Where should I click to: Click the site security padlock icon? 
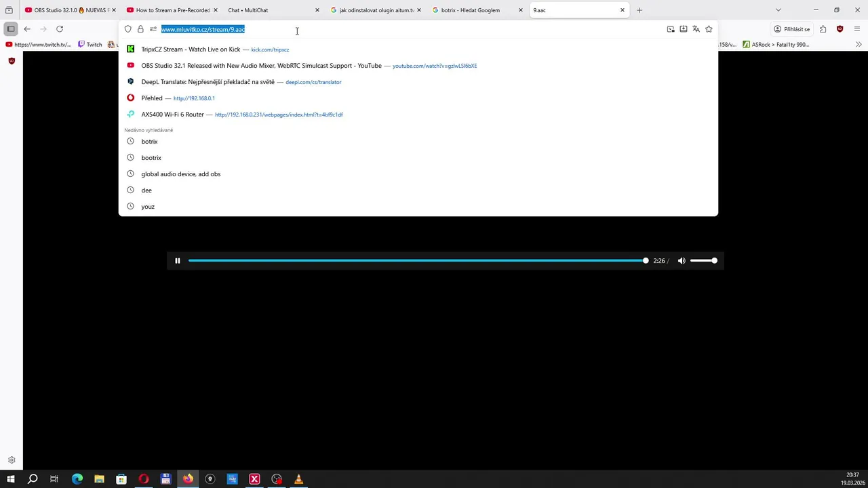pos(140,29)
